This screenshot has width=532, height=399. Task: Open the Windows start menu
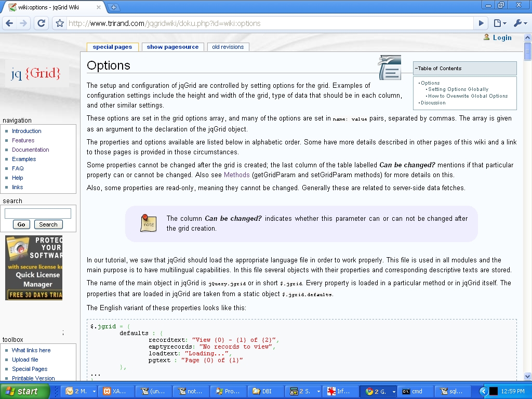tap(24, 391)
